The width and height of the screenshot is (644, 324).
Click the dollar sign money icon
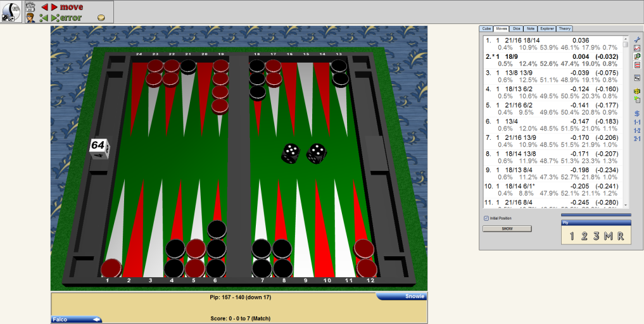tap(637, 113)
